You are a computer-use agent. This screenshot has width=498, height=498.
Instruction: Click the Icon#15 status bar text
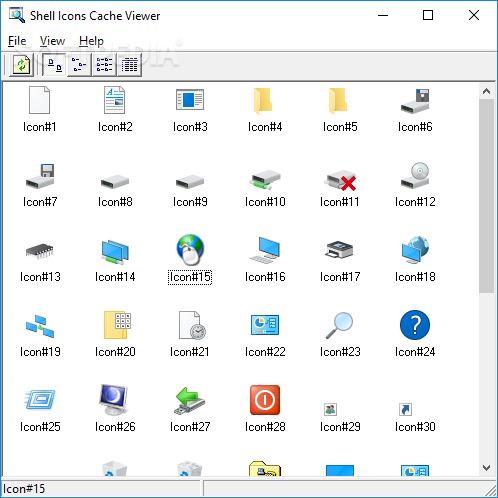(x=24, y=489)
